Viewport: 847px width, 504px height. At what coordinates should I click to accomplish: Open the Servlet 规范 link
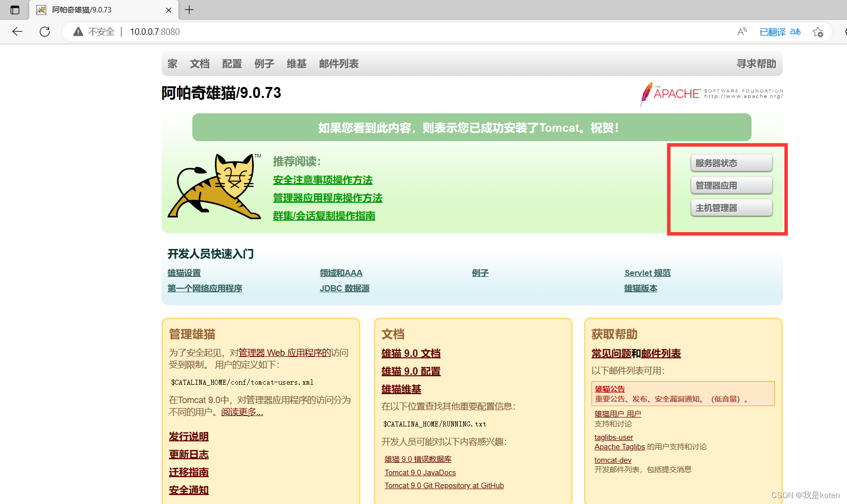(648, 273)
